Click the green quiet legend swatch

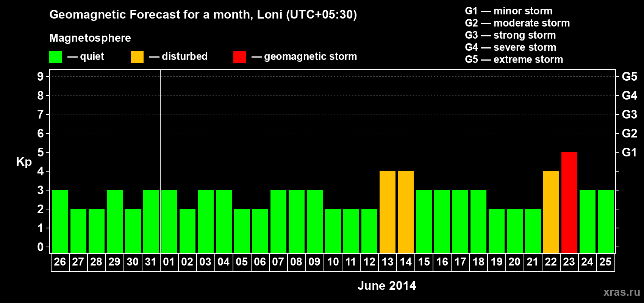point(55,57)
